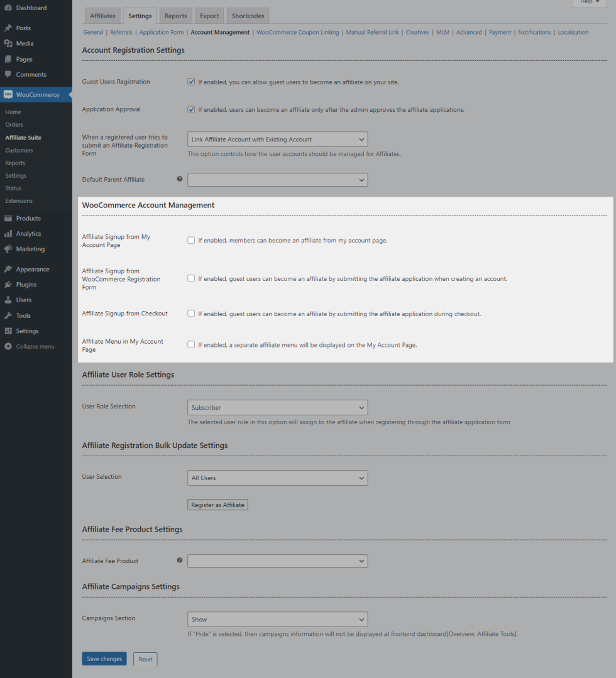616x678 pixels.
Task: Expand the Campaigns Section dropdown
Action: coord(277,620)
